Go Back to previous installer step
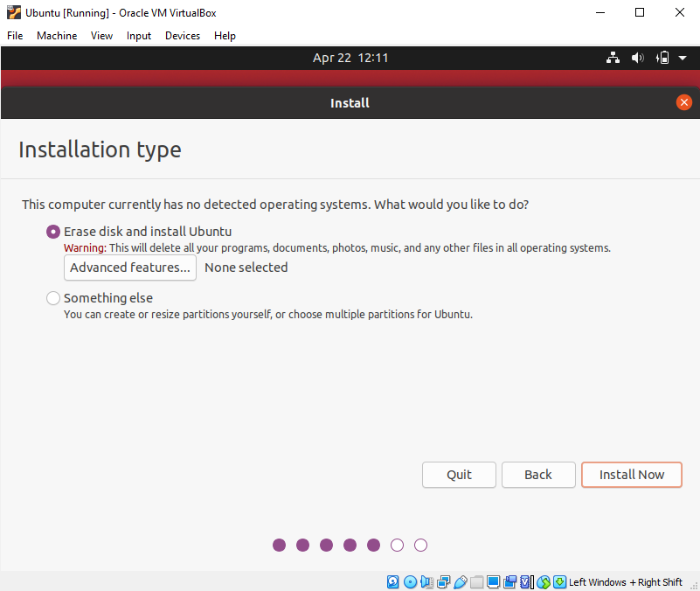This screenshot has height=591, width=700. (x=538, y=475)
